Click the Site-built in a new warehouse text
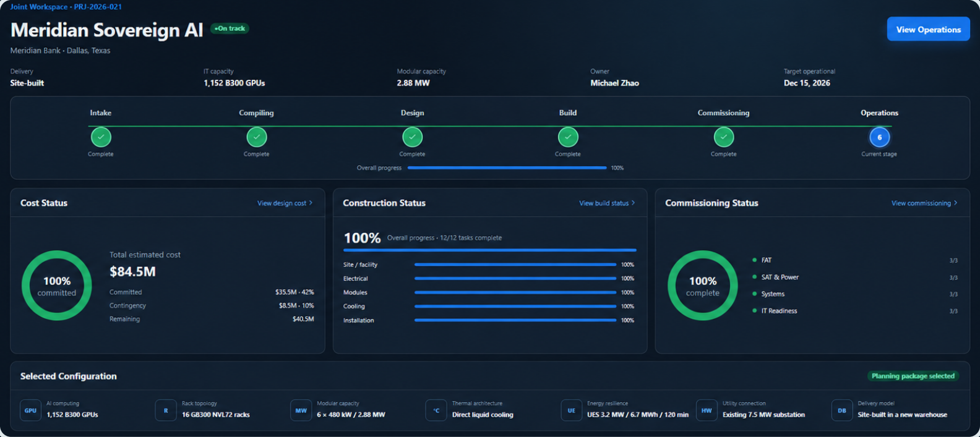The image size is (980, 437). [902, 415]
